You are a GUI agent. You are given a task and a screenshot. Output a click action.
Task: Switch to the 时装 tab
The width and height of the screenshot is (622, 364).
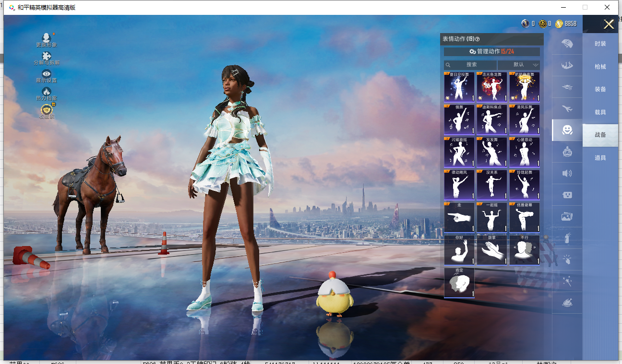600,44
